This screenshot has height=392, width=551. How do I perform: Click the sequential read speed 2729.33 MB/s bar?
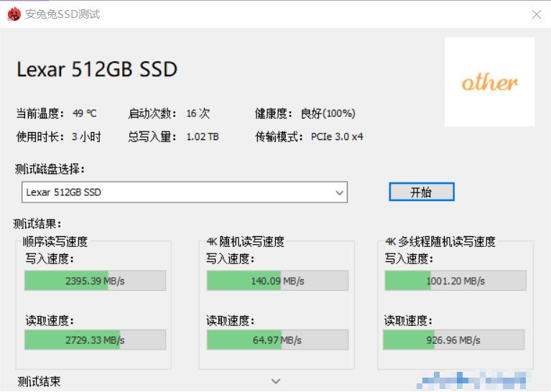pyautogui.click(x=95, y=340)
